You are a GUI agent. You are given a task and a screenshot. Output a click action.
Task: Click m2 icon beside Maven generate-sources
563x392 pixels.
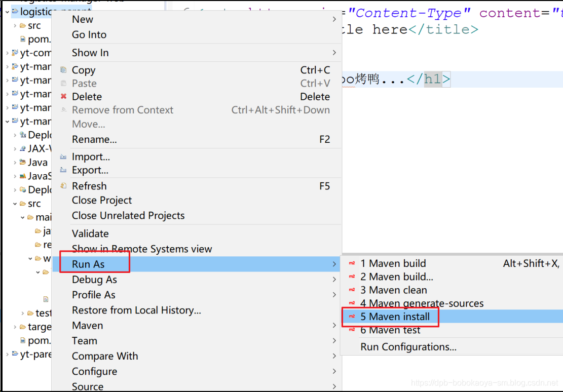(x=352, y=303)
